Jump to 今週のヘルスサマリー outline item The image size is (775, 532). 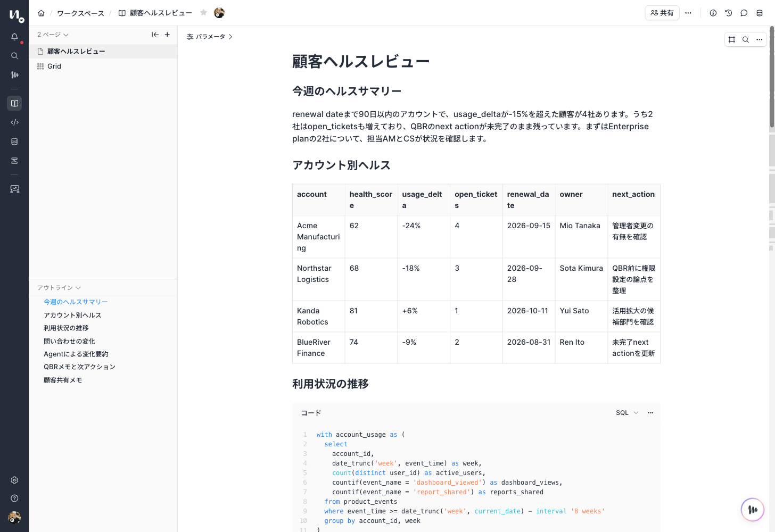point(76,302)
